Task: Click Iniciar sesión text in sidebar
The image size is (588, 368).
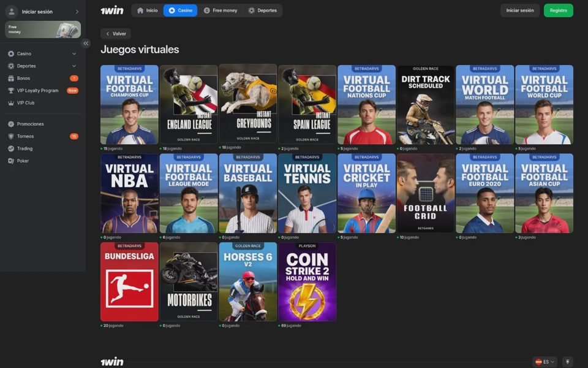Action: tap(37, 12)
